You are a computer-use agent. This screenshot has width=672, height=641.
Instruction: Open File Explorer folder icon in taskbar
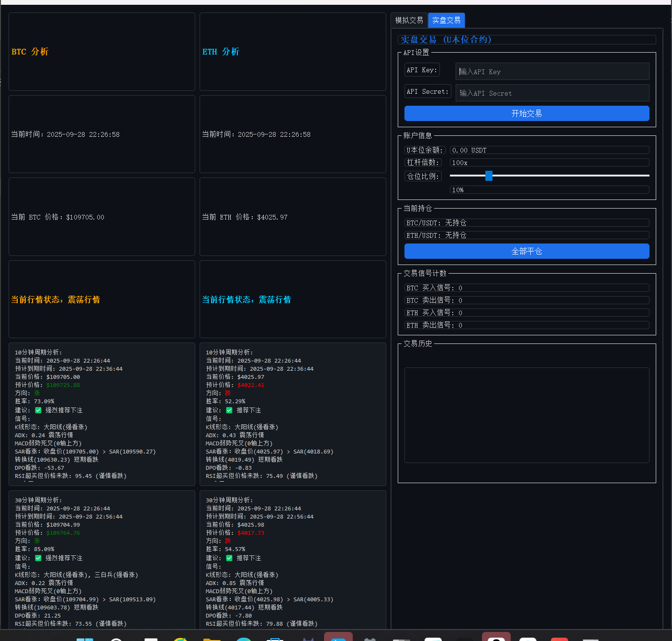(x=212, y=638)
